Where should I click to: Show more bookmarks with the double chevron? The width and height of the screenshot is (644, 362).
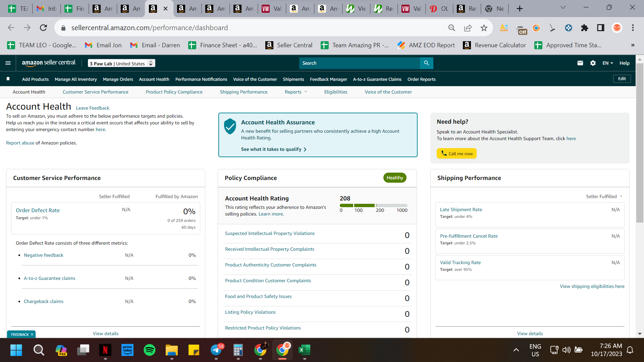[x=633, y=45]
